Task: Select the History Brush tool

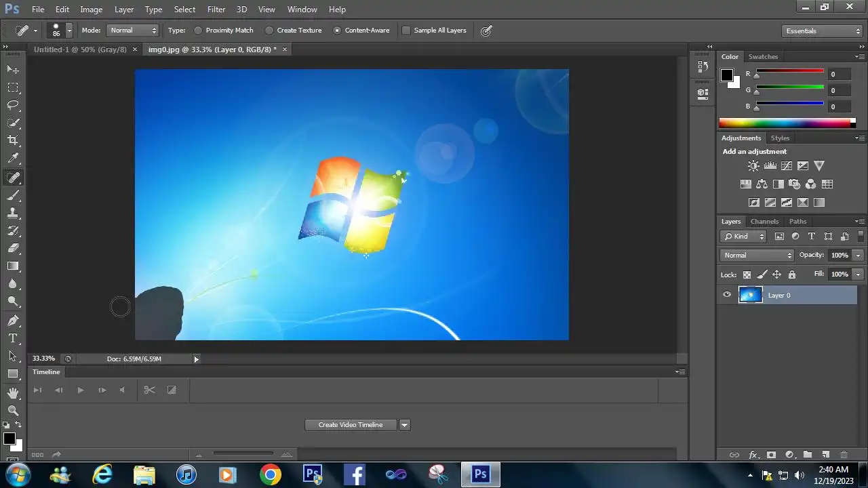Action: pos(13,230)
